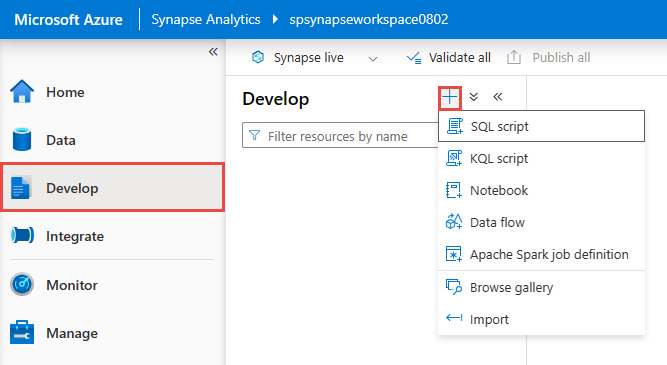667x365 pixels.
Task: Click the Browse gallery icon
Action: [454, 287]
